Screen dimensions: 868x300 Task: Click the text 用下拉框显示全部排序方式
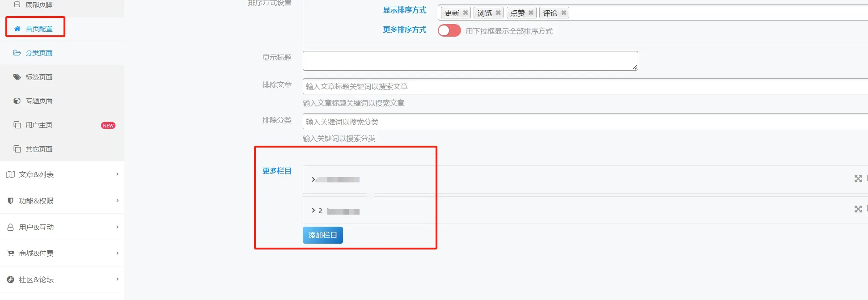coord(509,31)
